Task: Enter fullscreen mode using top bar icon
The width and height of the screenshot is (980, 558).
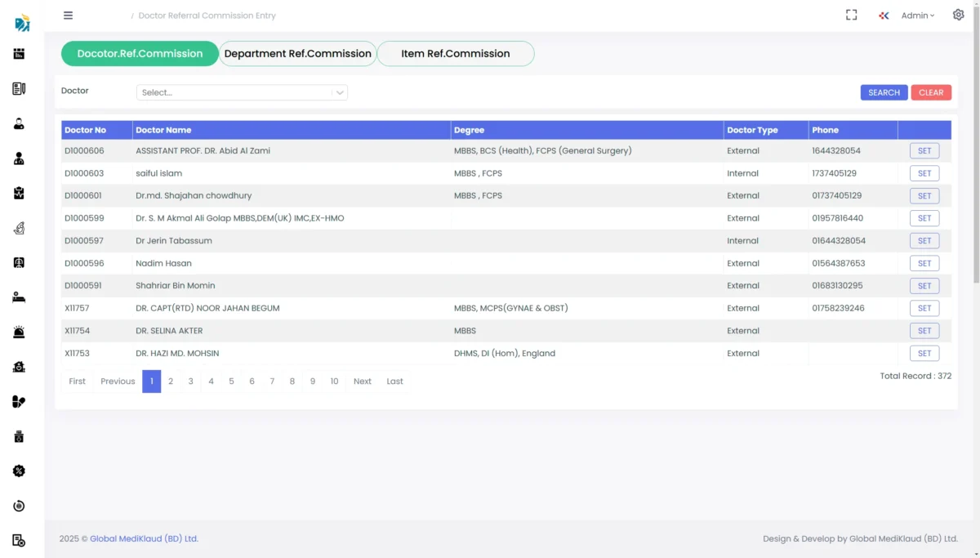Action: (851, 16)
